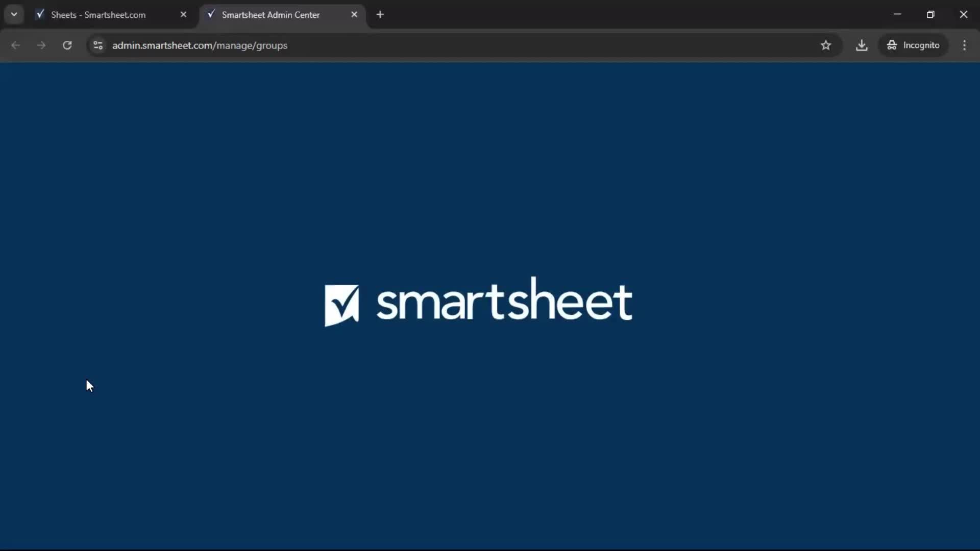Open the tab search dropdown
980x551 pixels.
(14, 14)
